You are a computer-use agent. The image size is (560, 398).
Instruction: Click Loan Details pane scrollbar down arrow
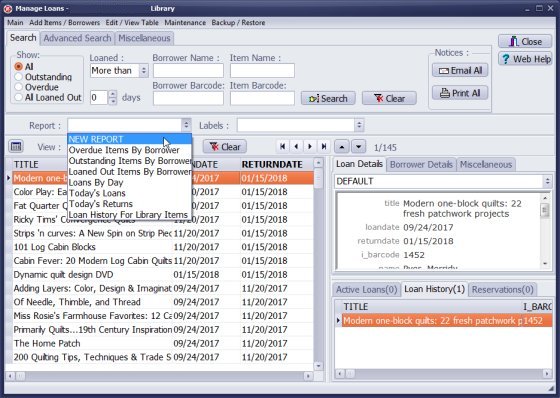(545, 264)
